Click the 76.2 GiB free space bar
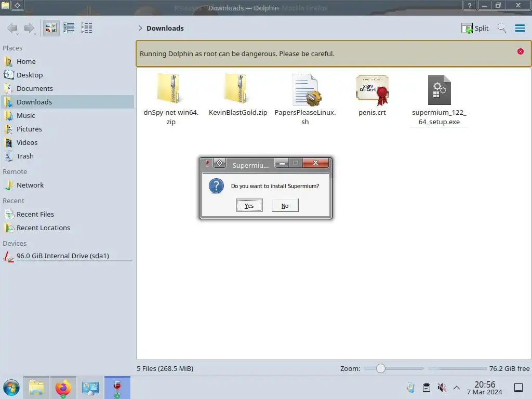 pos(457,368)
